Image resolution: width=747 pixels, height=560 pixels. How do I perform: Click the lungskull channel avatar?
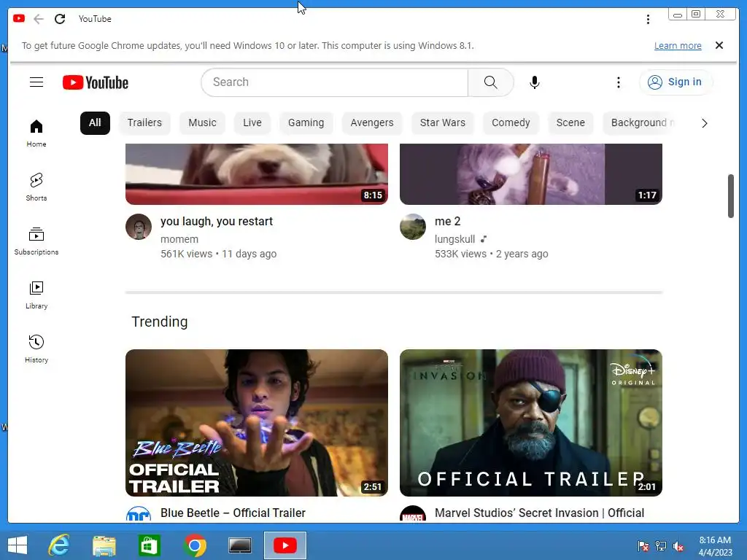(x=413, y=227)
